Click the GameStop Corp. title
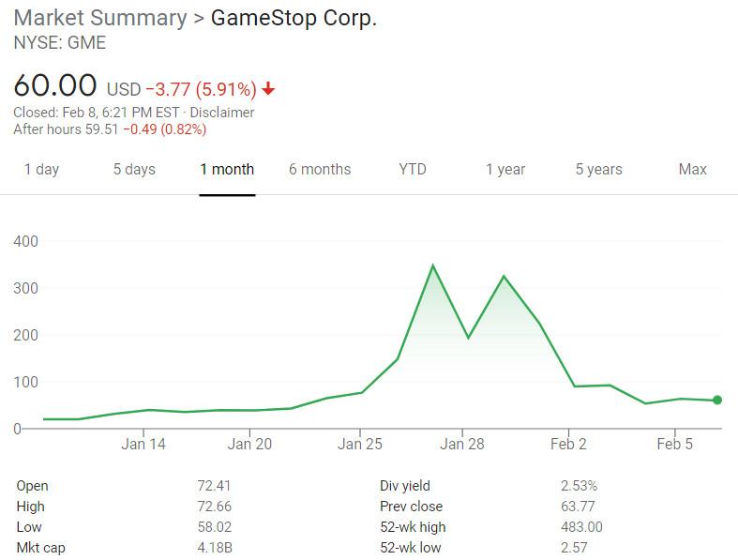 pos(294,18)
